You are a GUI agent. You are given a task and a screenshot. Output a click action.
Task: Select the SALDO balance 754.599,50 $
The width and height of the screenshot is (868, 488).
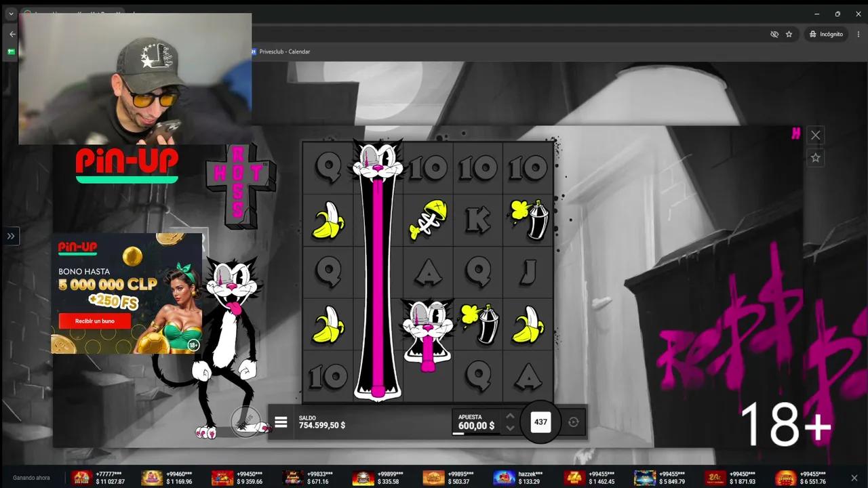tap(322, 426)
